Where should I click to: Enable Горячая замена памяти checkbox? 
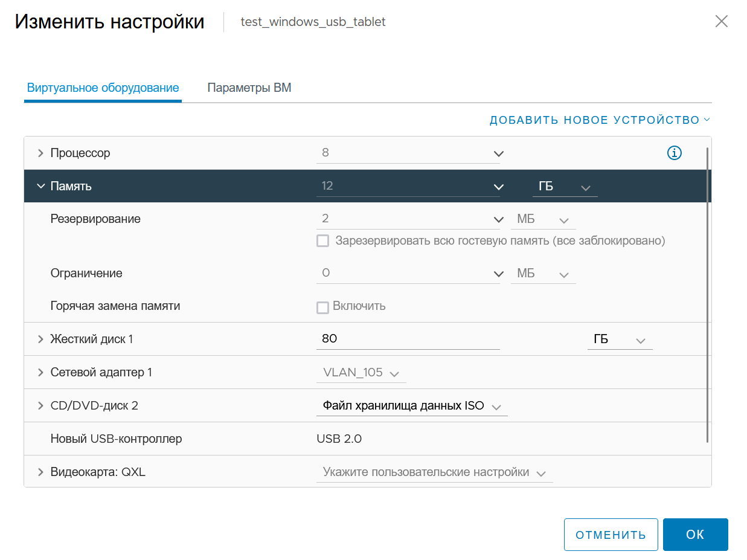[x=323, y=307]
